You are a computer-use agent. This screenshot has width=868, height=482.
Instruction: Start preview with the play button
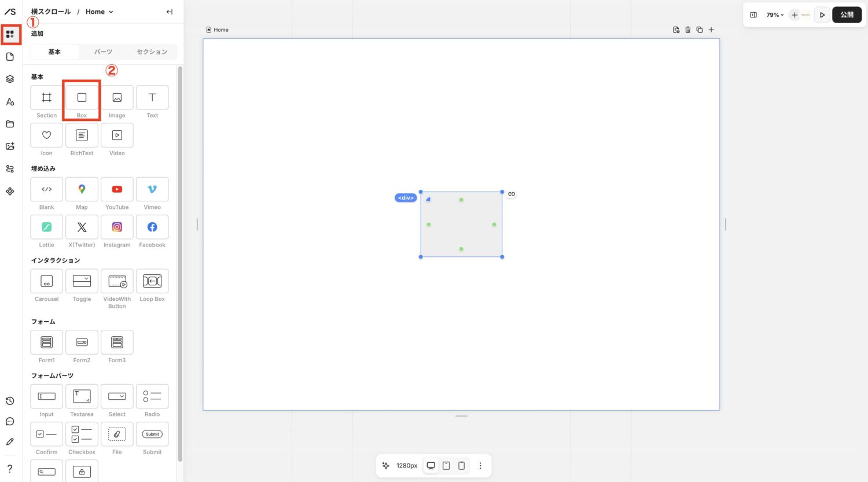822,15
